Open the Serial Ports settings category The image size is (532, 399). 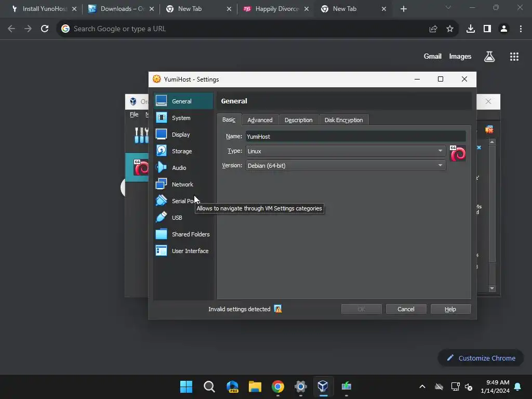tap(183, 201)
